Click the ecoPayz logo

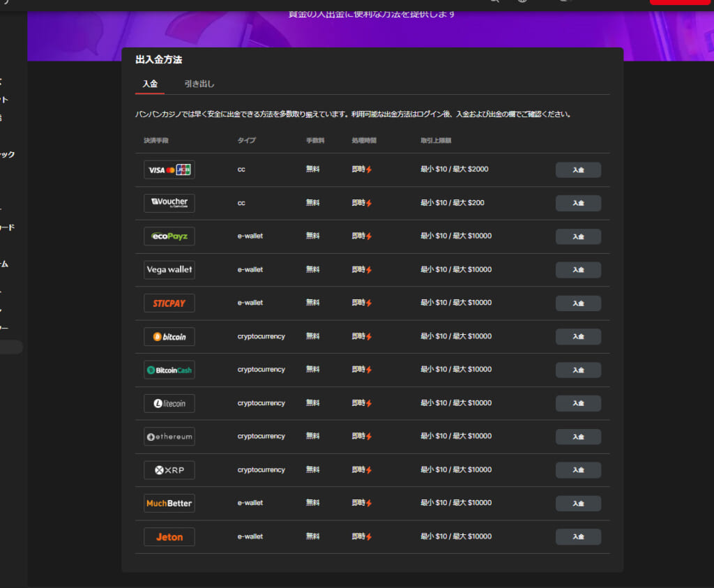point(169,236)
